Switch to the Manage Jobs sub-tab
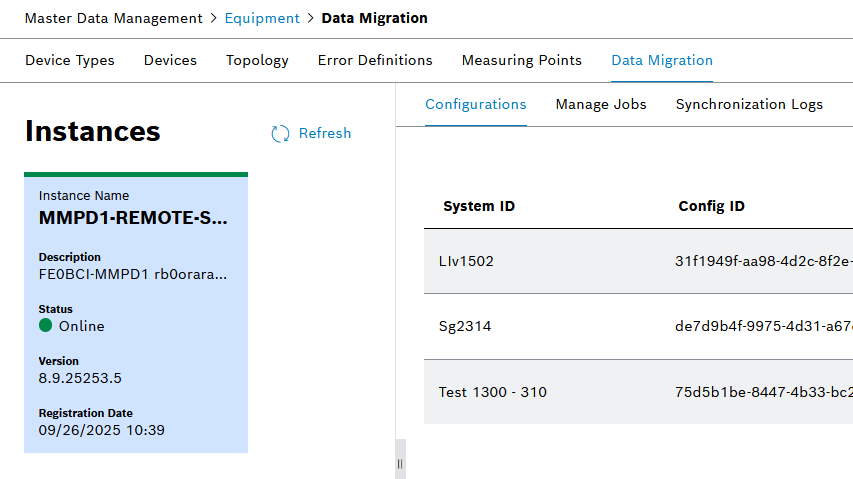The image size is (853, 479). coord(601,104)
